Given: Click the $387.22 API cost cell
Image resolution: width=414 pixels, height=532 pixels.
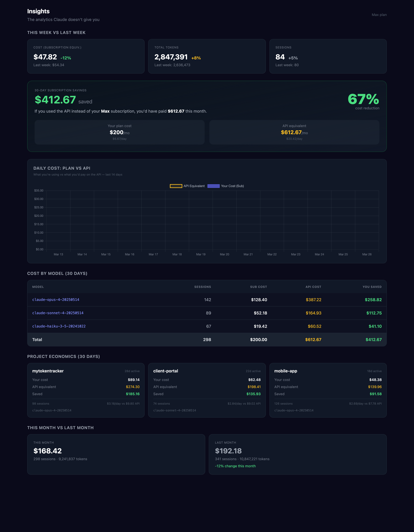Looking at the screenshot, I should [x=313, y=300].
